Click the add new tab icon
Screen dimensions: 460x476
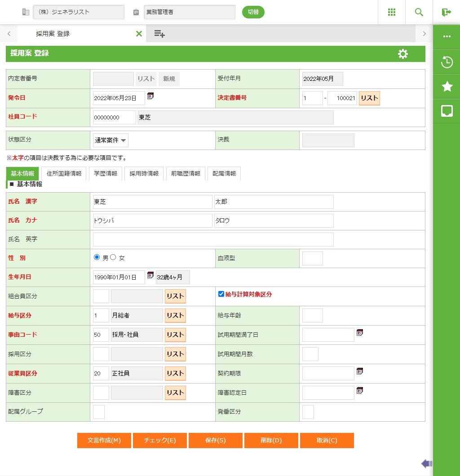pyautogui.click(x=159, y=34)
